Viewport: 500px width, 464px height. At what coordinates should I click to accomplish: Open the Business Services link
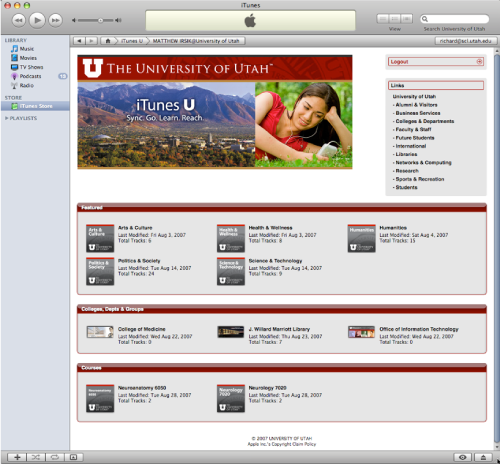[x=418, y=113]
